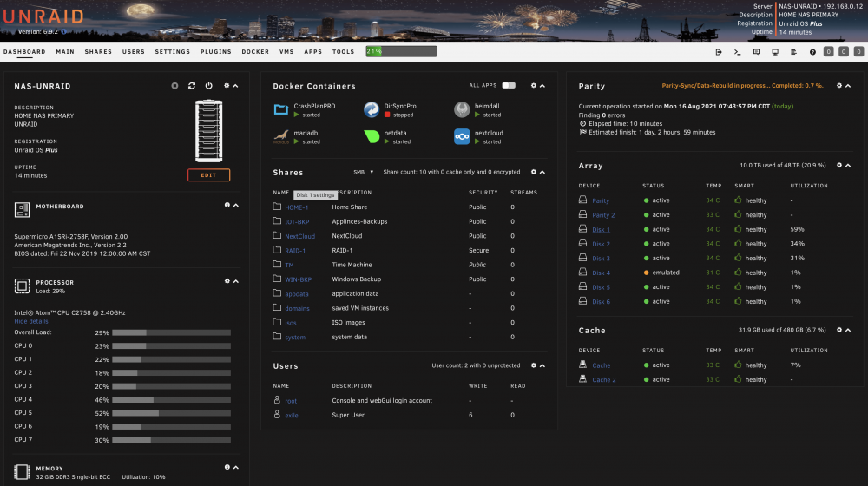Open the nextcloud container icon

pos(462,137)
